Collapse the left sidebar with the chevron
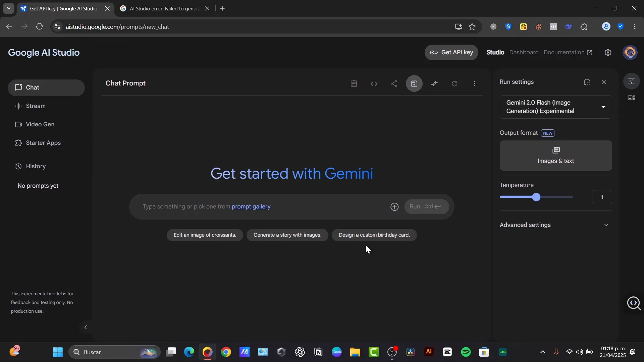The height and width of the screenshot is (362, 644). point(86,327)
